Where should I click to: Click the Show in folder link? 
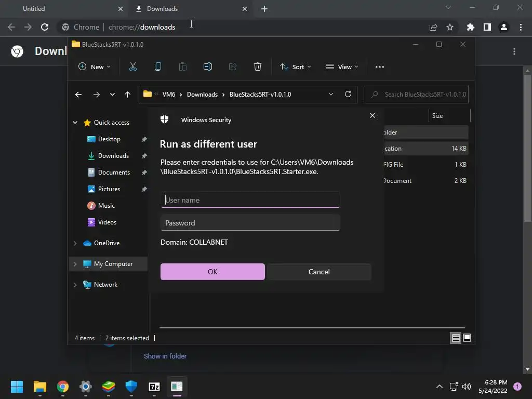point(165,356)
